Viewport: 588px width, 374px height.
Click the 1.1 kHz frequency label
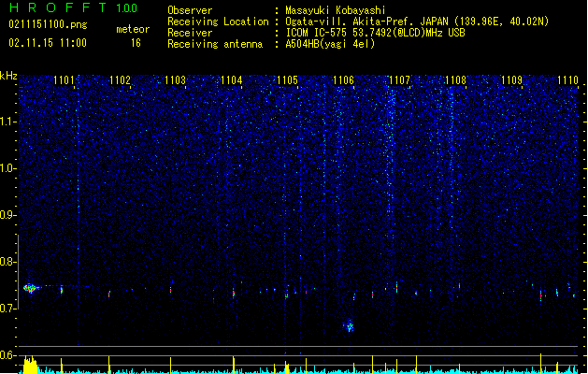7,122
